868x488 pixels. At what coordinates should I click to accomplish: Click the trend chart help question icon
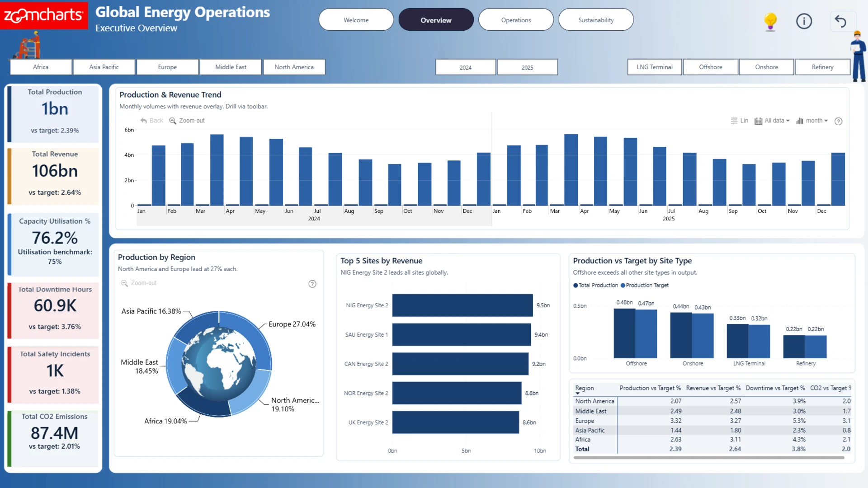(x=838, y=121)
